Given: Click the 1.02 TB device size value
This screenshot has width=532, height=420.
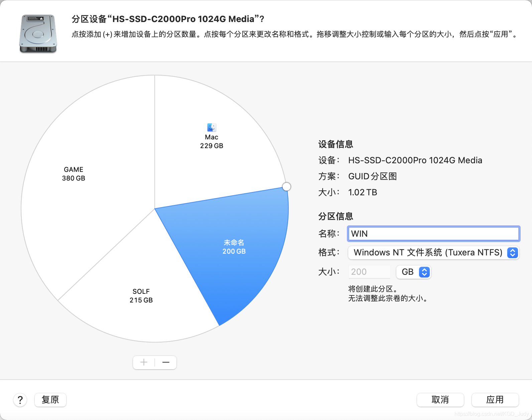Looking at the screenshot, I should (x=363, y=192).
